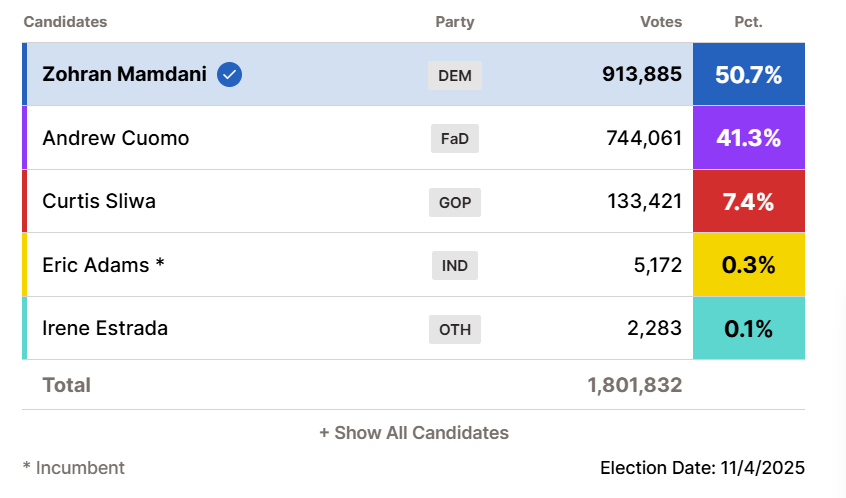Select the purple 41.3% percentage box
This screenshot has height=498, width=846.
tap(748, 138)
